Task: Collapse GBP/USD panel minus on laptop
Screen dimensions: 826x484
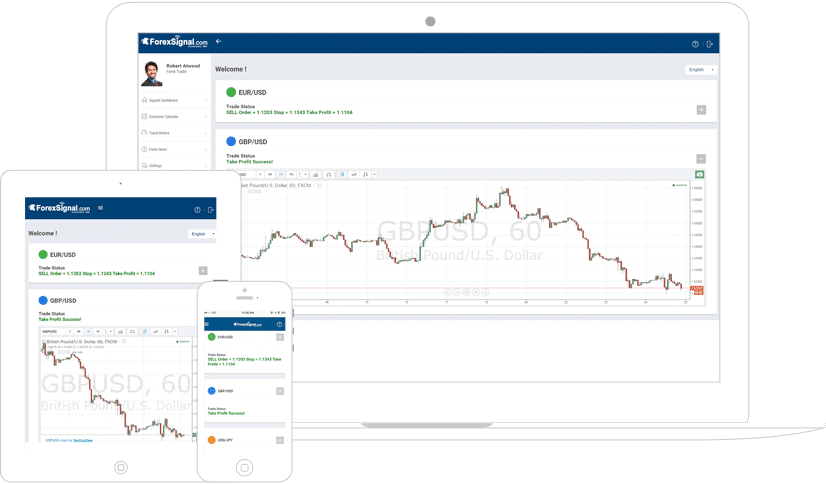Action: coord(701,159)
